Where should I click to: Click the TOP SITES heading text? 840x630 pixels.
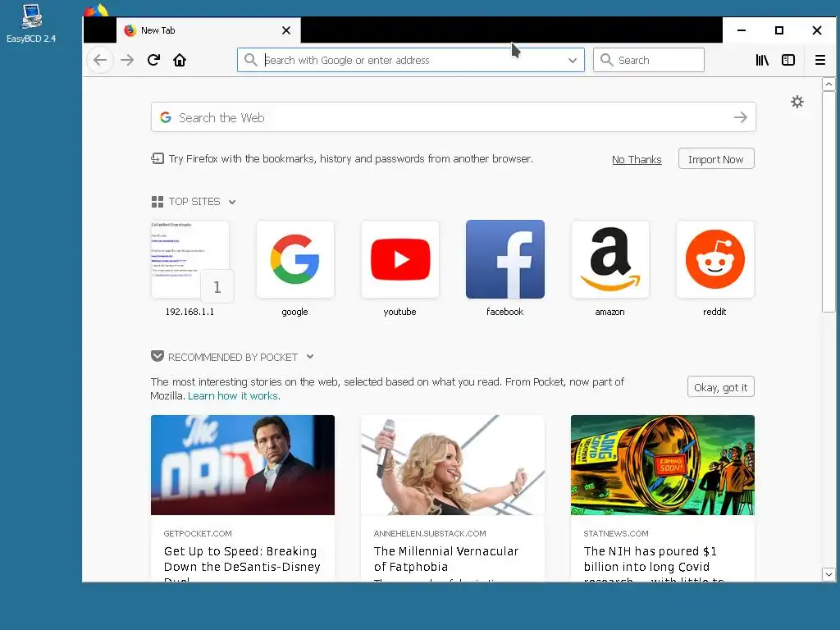pyautogui.click(x=194, y=202)
